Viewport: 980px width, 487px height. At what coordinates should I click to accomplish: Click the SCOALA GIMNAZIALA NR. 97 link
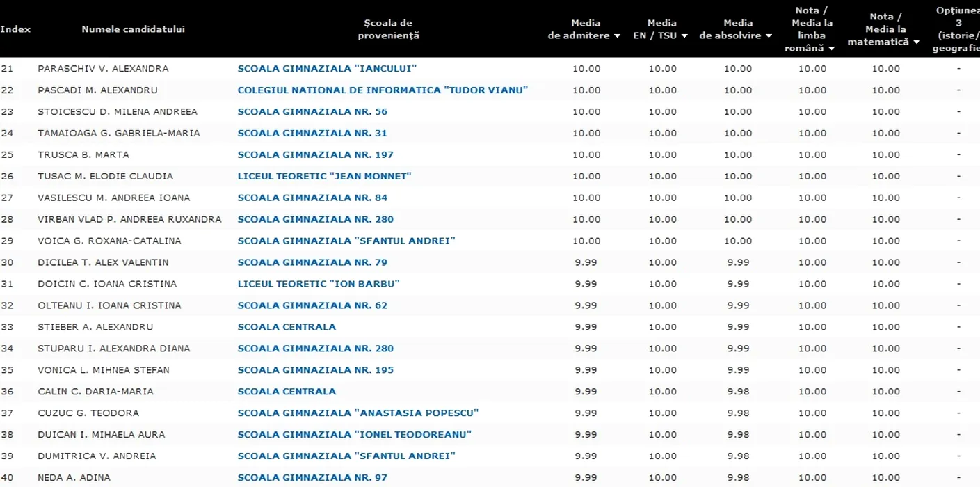click(312, 478)
